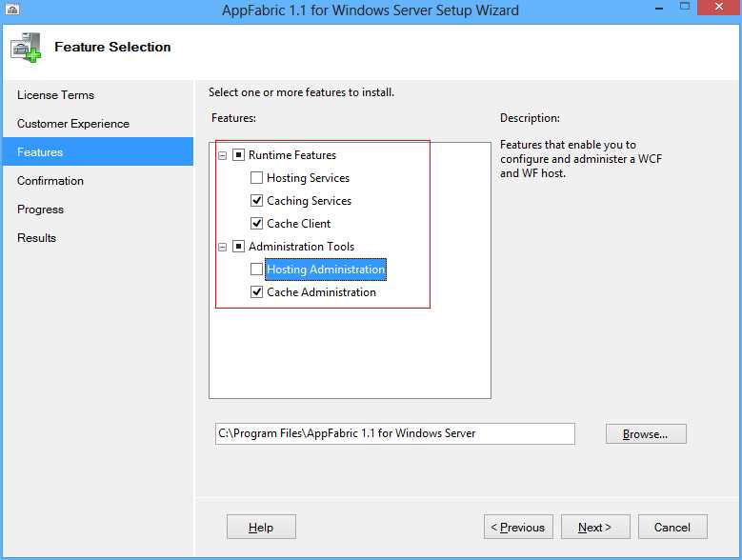Close the setup wizard window

pyautogui.click(x=719, y=7)
